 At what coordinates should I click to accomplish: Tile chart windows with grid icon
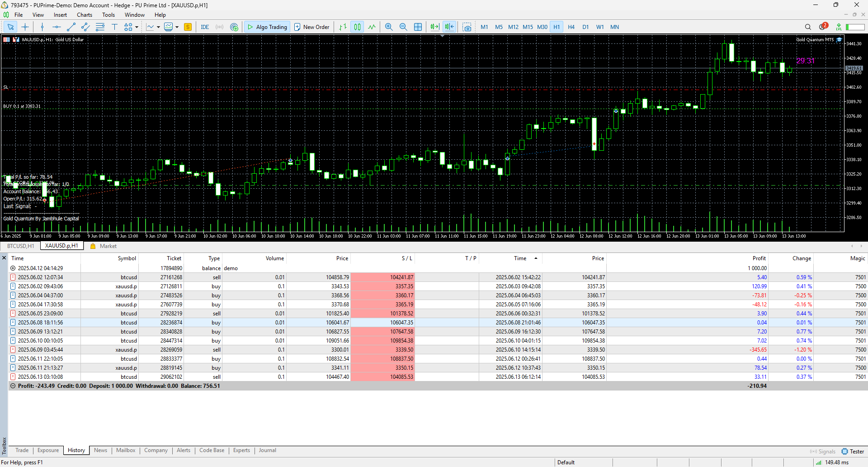(x=418, y=27)
